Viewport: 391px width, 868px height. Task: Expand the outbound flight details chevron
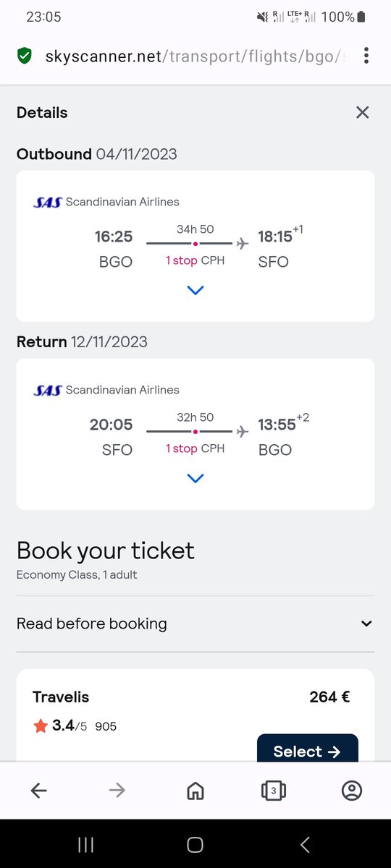pyautogui.click(x=195, y=290)
